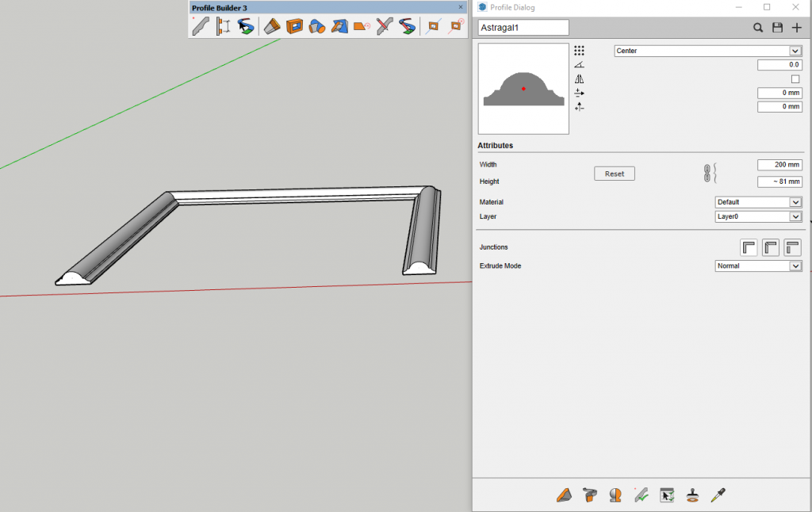Select the Build Profile Member tool
This screenshot has height=512, width=812.
(201, 26)
